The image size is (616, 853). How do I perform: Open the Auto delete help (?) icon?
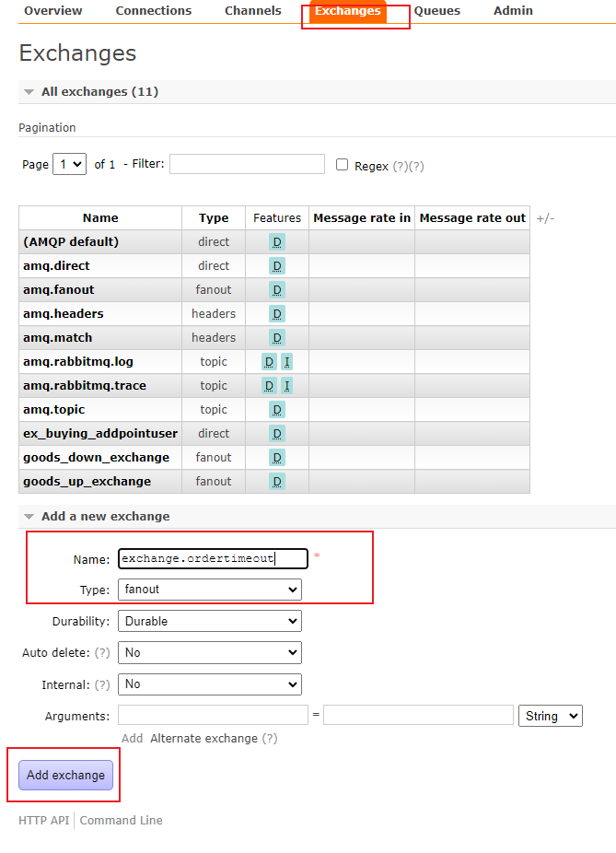[102, 652]
